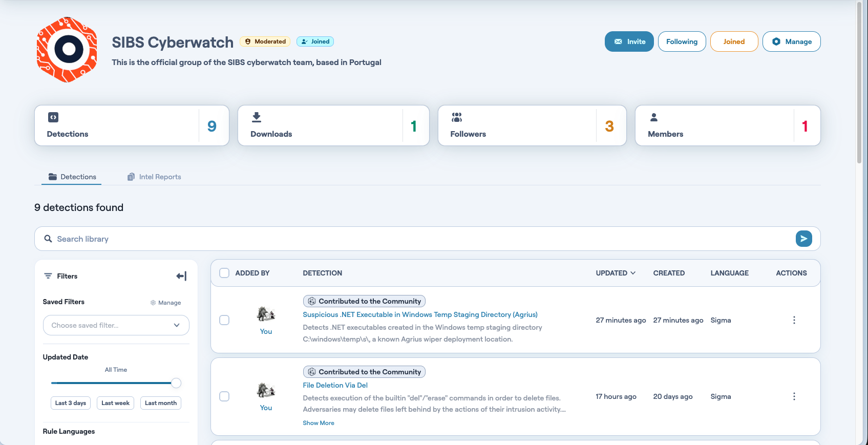Select the Last week filter
The width and height of the screenshot is (868, 445).
point(116,403)
